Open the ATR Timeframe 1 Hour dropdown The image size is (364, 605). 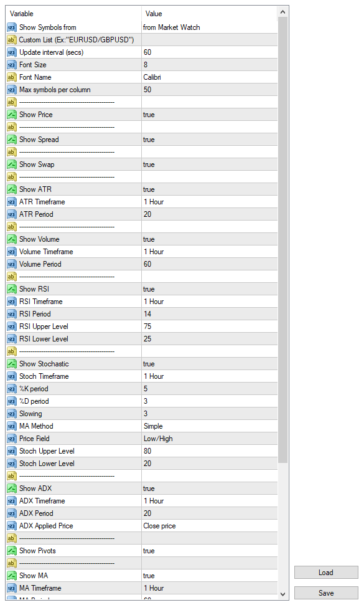pyautogui.click(x=210, y=202)
